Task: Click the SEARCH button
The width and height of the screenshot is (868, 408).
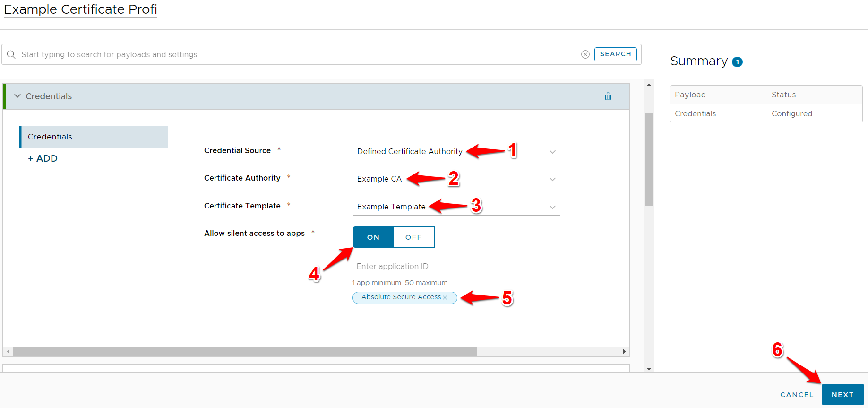Action: pyautogui.click(x=615, y=54)
